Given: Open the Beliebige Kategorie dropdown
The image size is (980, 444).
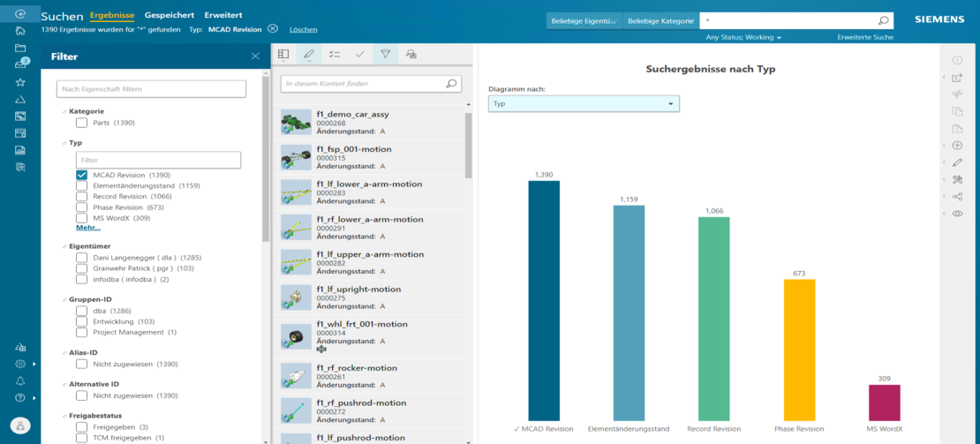Looking at the screenshot, I should click(660, 20).
